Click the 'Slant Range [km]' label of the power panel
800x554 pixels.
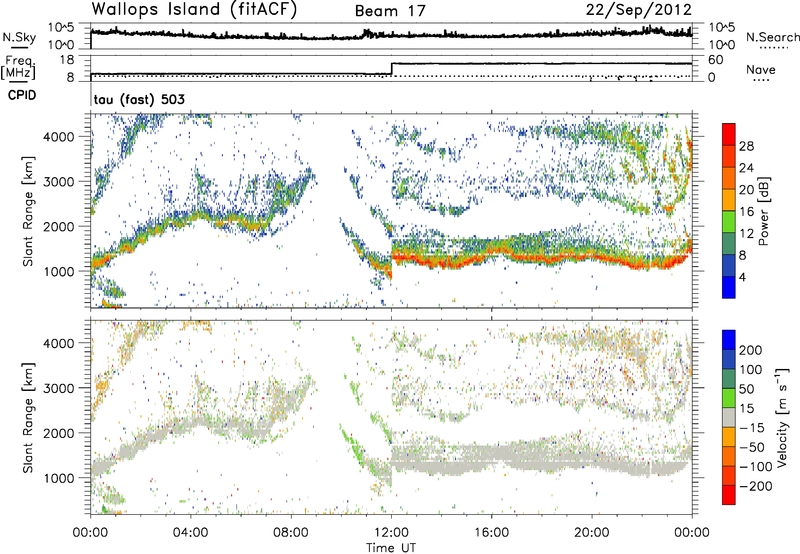pos(28,211)
